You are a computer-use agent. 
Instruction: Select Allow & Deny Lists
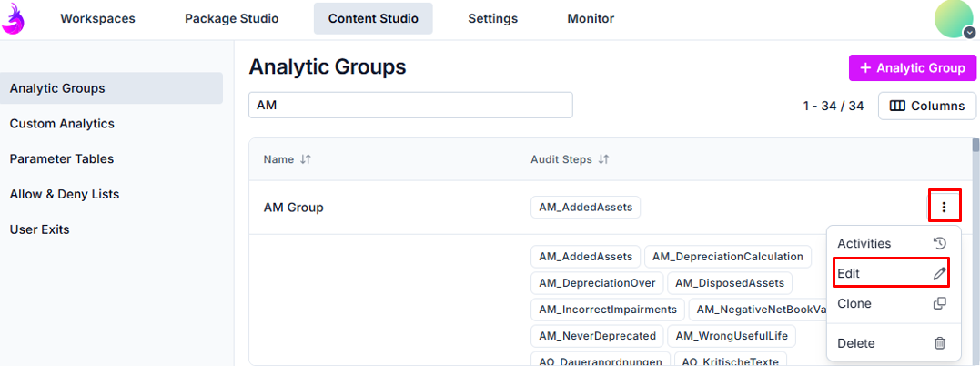pos(65,194)
